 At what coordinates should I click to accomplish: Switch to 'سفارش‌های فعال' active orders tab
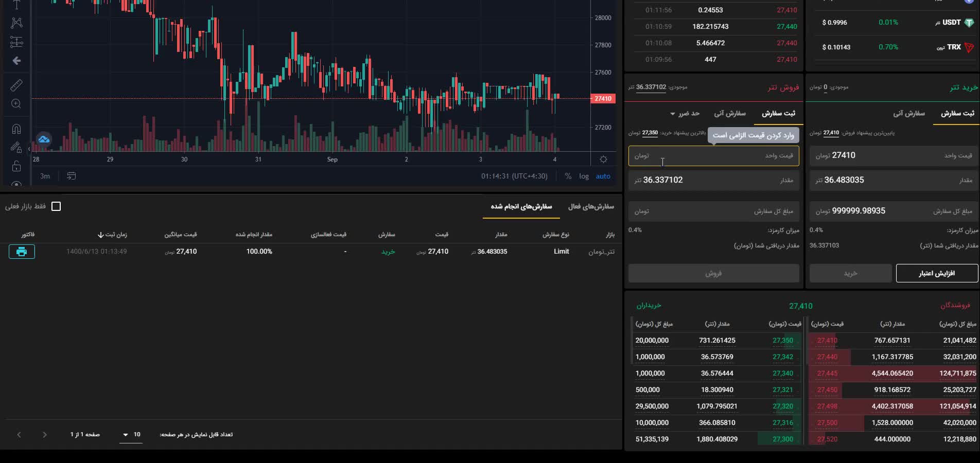tap(590, 206)
